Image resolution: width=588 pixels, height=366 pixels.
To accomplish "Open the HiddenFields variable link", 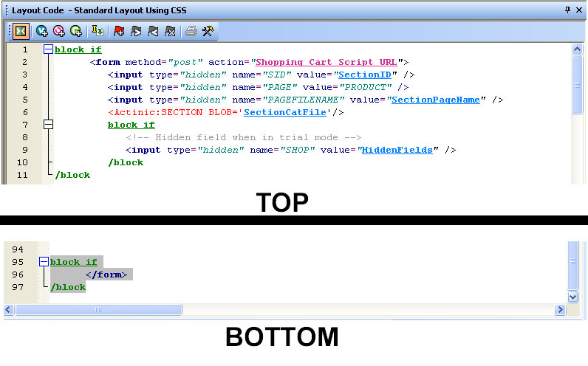I will pos(397,150).
